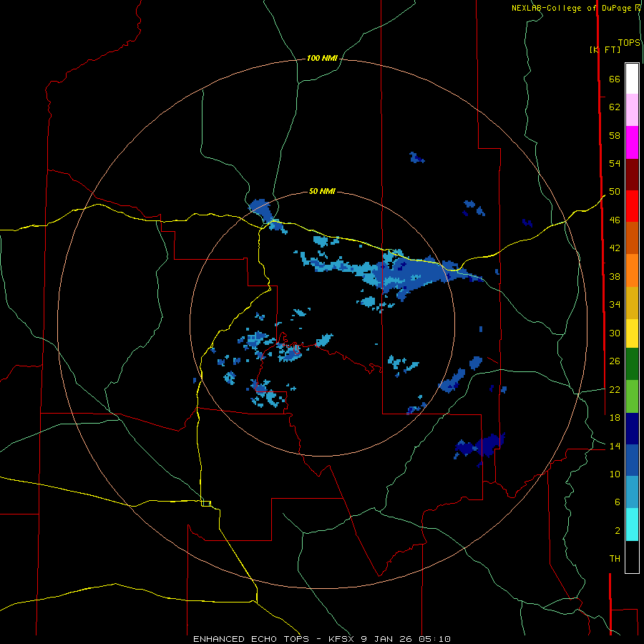Click the bright orange legend swatch
Image resolution: width=644 pixels, height=644 pixels.
(632, 270)
